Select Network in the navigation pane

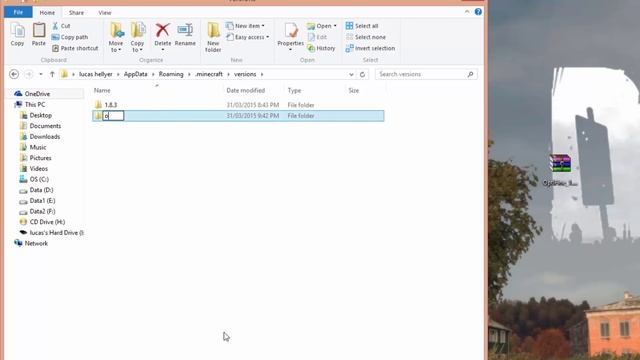pyautogui.click(x=36, y=243)
